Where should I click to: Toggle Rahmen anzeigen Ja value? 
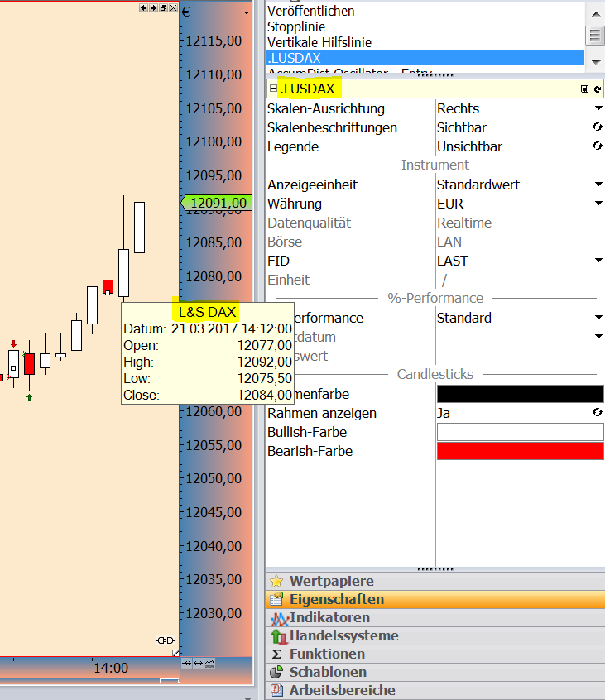click(x=597, y=412)
